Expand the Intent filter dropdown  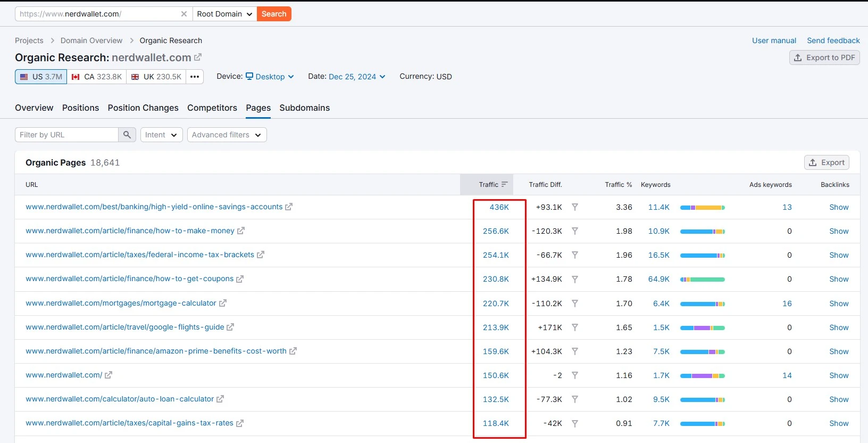pyautogui.click(x=161, y=135)
